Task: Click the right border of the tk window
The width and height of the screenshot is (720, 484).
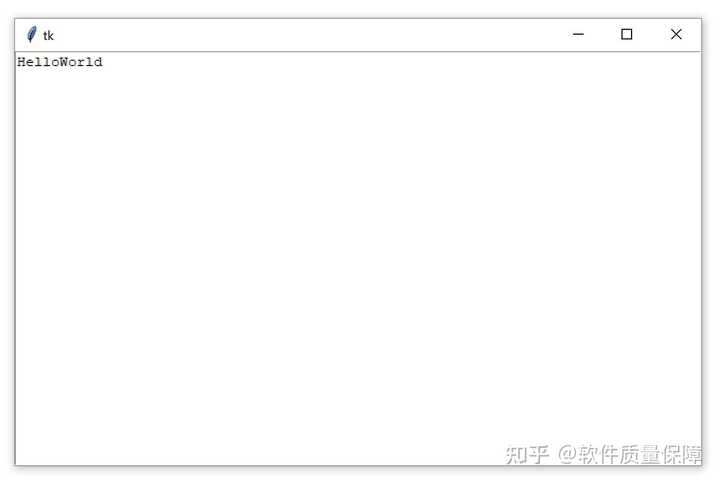Action: click(x=701, y=257)
